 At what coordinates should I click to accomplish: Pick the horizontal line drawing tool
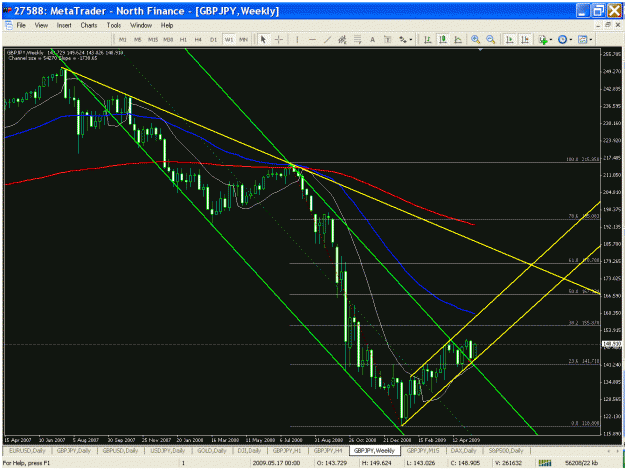tap(312, 39)
